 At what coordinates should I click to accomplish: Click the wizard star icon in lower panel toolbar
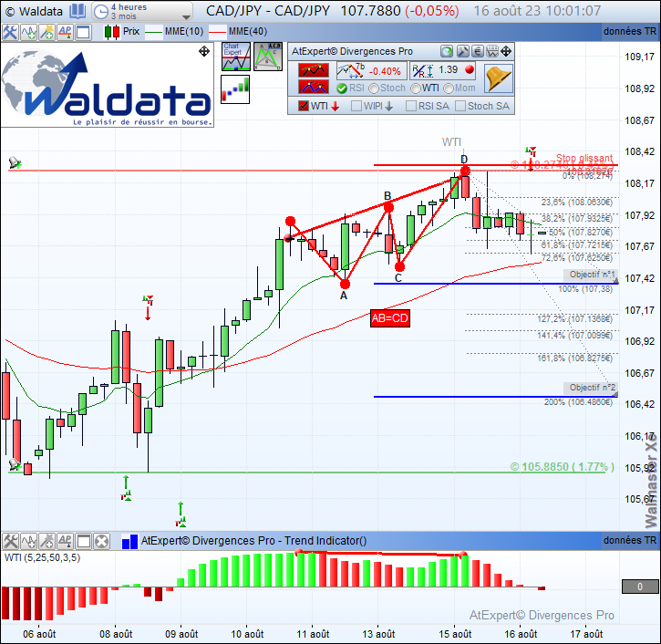(46, 541)
